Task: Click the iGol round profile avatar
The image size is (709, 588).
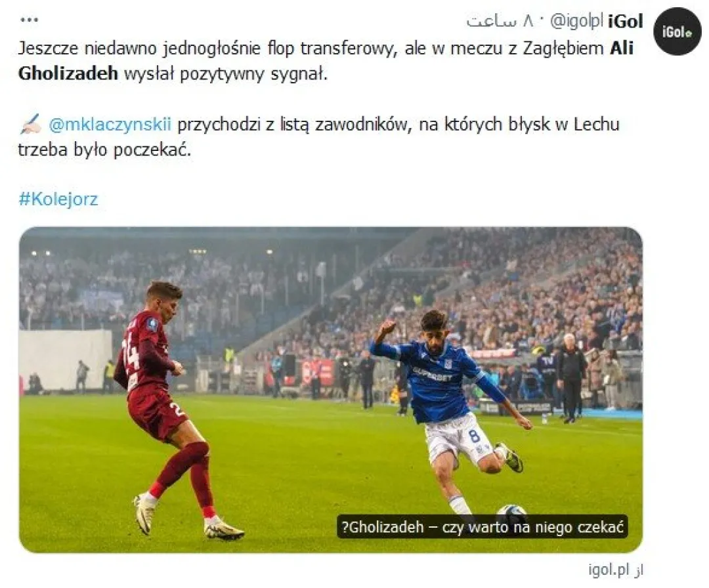Action: pos(677,31)
